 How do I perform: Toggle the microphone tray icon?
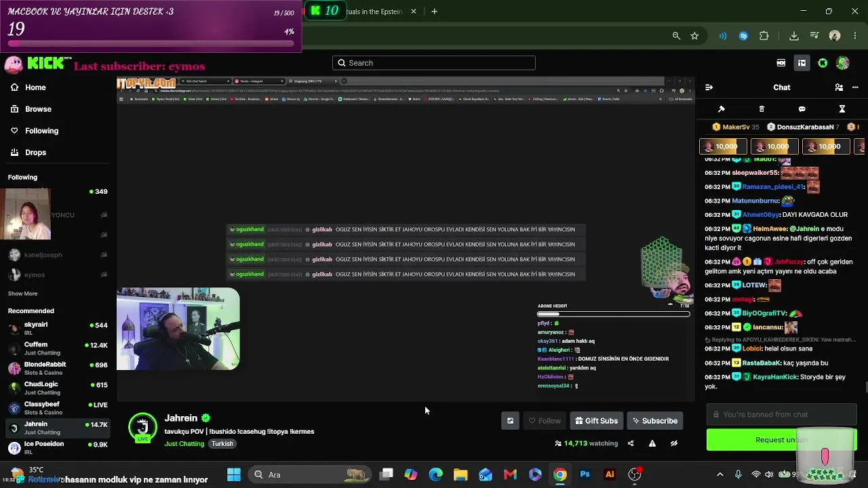coord(738,474)
